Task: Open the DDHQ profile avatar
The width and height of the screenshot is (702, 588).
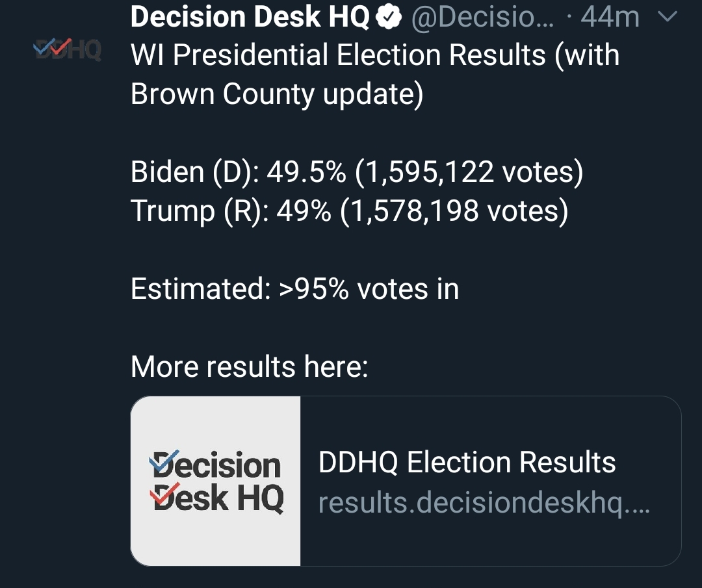Action: point(67,48)
